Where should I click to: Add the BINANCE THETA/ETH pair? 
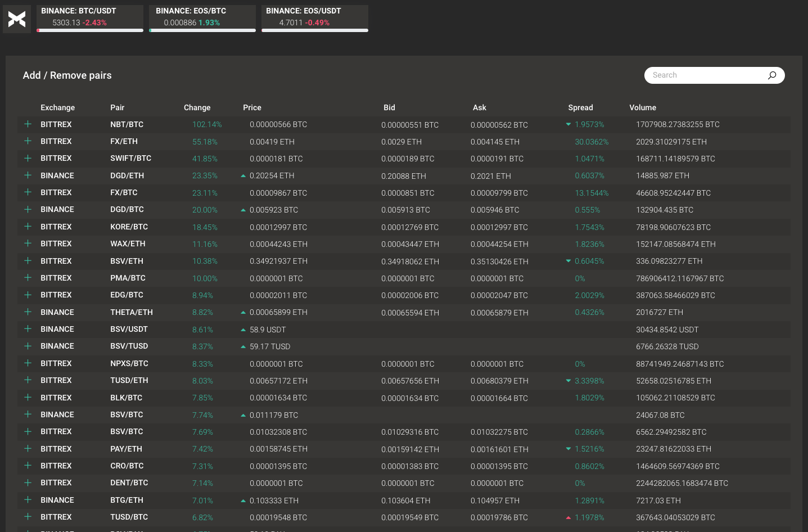(x=28, y=312)
